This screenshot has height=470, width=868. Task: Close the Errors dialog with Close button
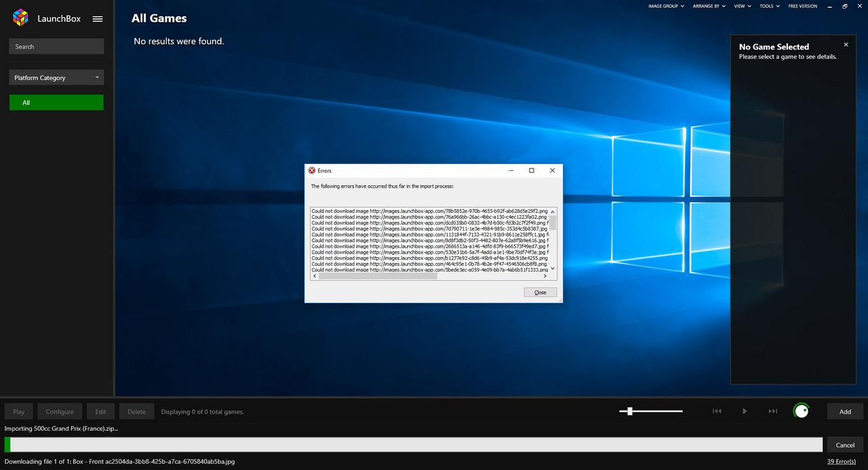[x=540, y=292]
